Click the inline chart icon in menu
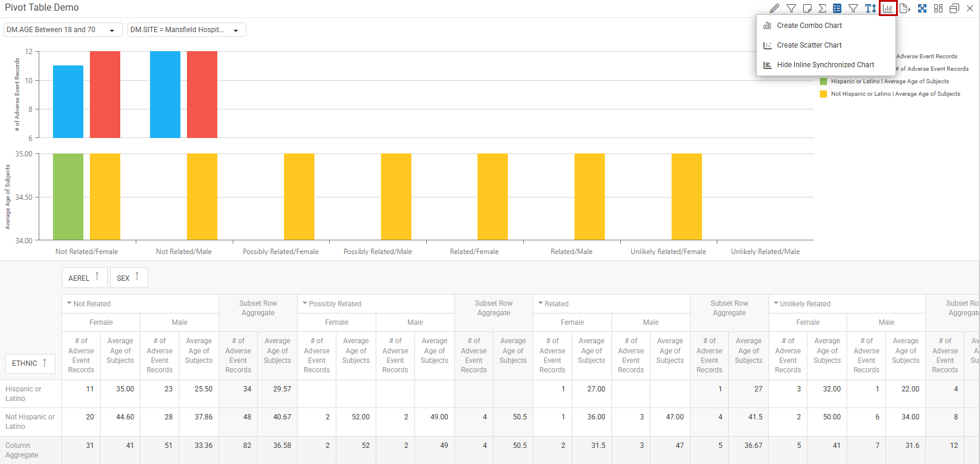 tap(767, 65)
